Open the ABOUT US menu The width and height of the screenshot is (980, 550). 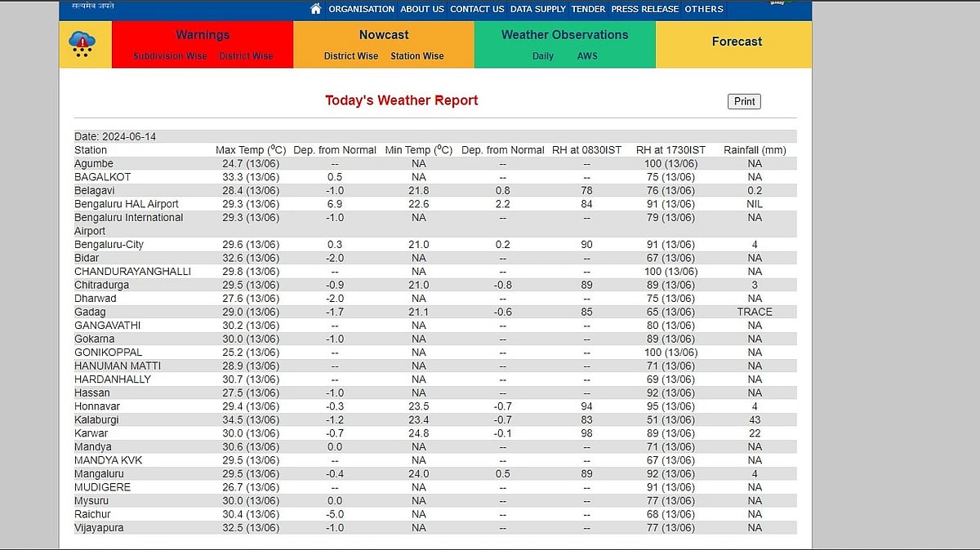[421, 9]
